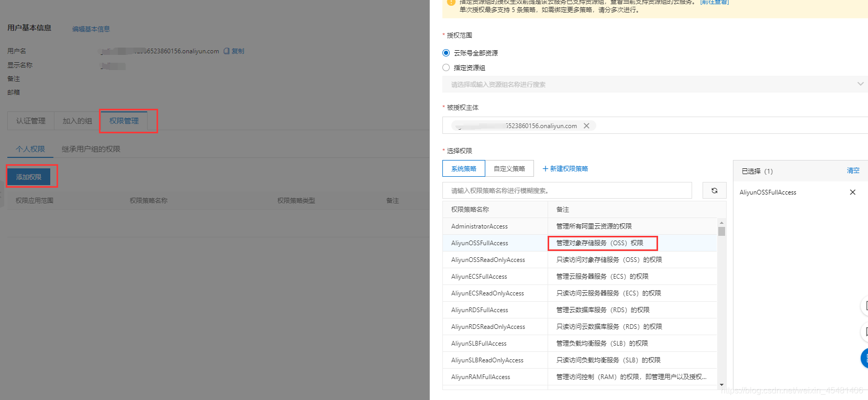Switch to the 加入的组 tab

click(x=77, y=121)
